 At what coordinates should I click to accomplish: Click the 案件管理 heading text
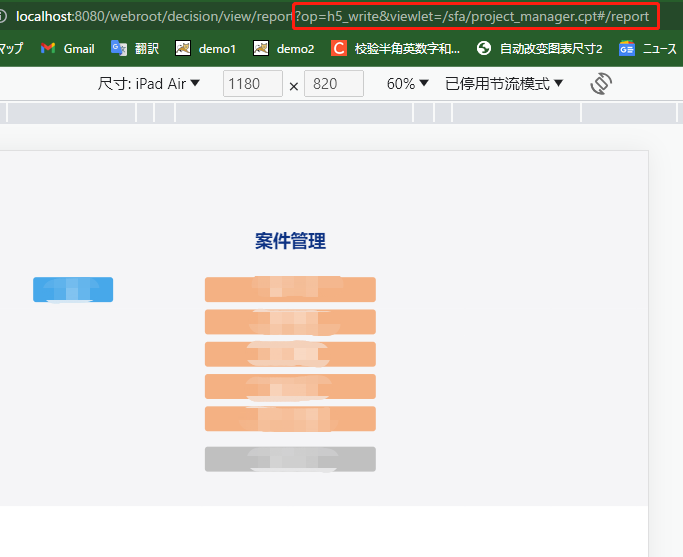pyautogui.click(x=291, y=241)
